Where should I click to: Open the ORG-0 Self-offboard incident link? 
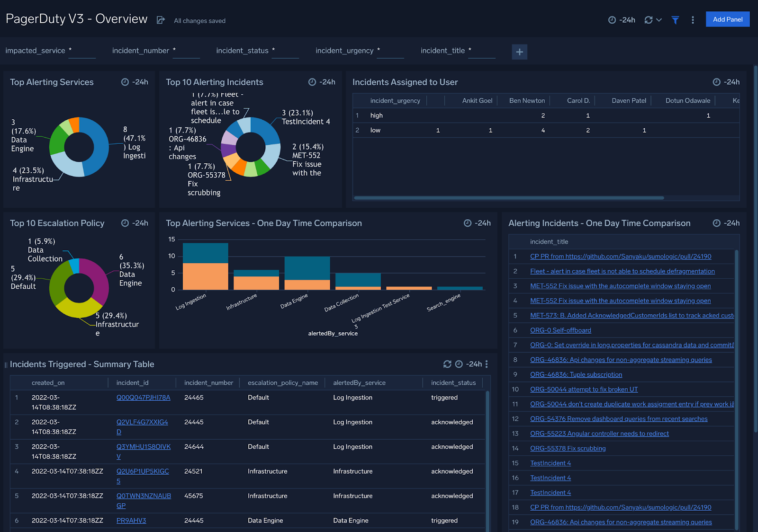tap(560, 330)
